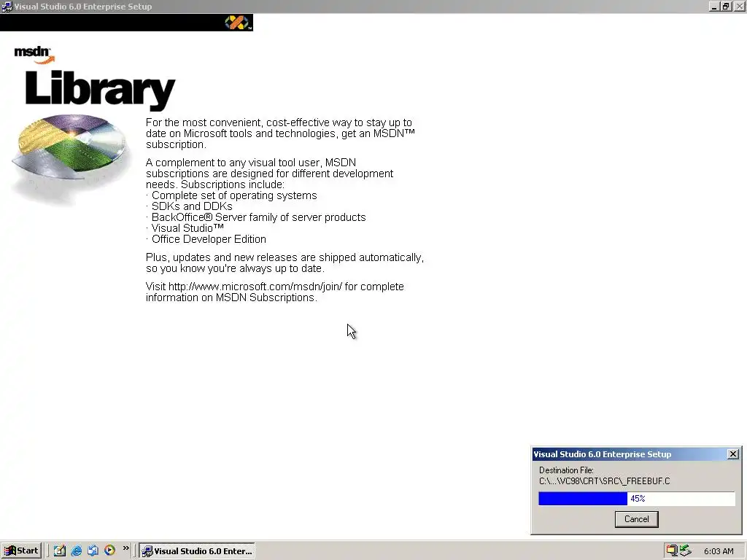Minimize the Visual Studio Setup window

click(x=713, y=7)
